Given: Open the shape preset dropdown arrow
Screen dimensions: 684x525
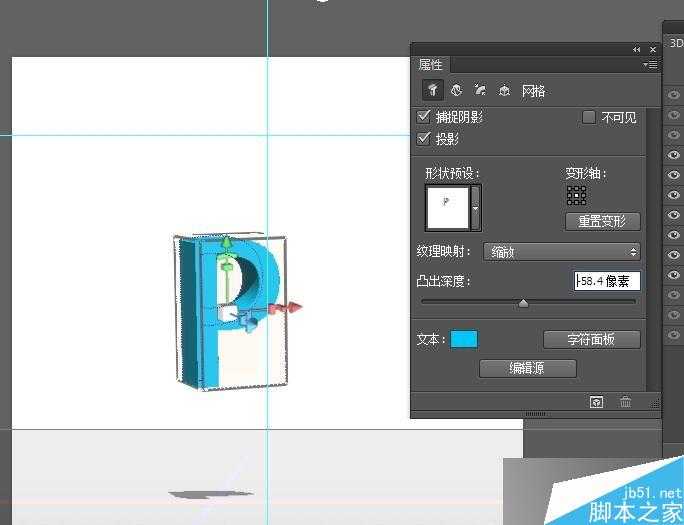Looking at the screenshot, I should (476, 209).
